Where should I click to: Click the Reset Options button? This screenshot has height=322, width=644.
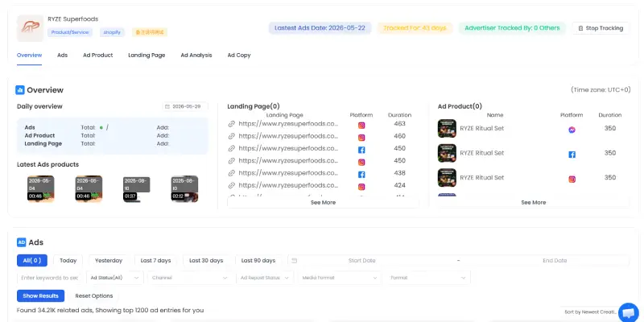[x=94, y=295]
